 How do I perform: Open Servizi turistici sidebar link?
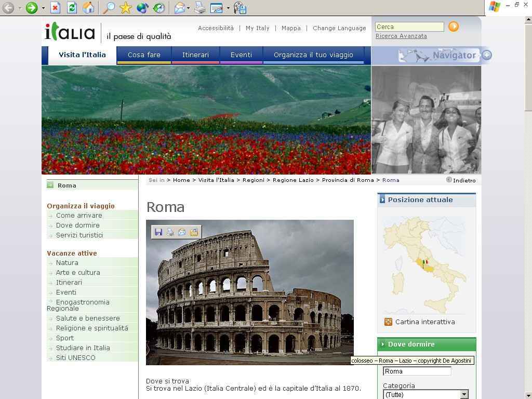79,235
